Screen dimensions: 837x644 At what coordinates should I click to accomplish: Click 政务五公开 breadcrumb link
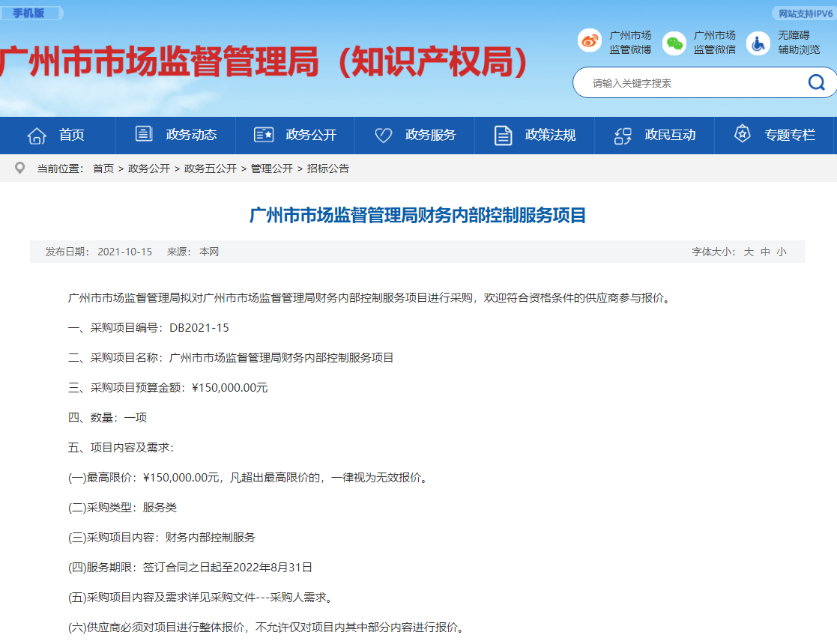(211, 168)
